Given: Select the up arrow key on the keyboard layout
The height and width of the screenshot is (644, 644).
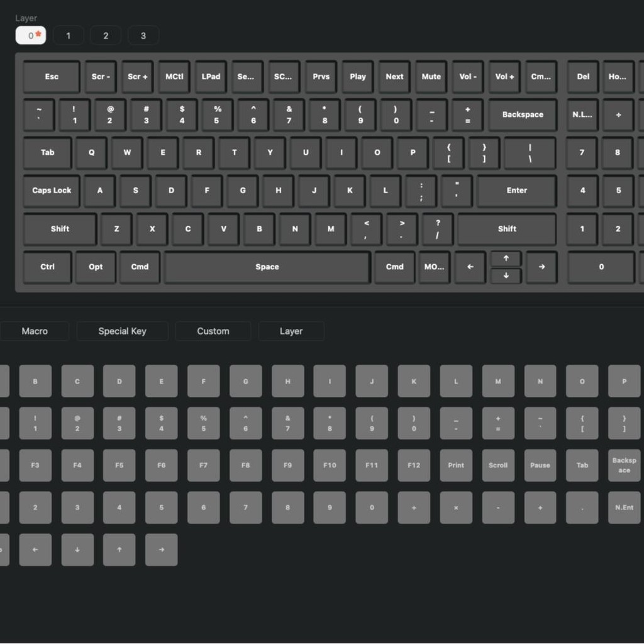Looking at the screenshot, I should pyautogui.click(x=506, y=258).
